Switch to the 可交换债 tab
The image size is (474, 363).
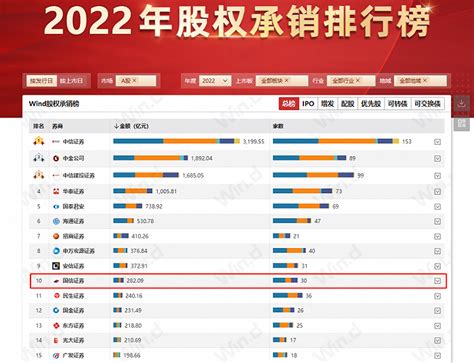pos(427,104)
